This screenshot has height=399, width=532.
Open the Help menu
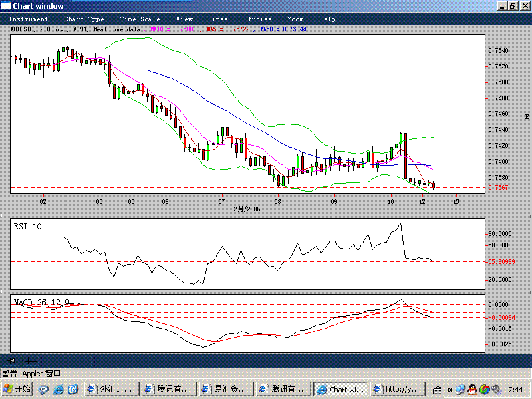327,19
